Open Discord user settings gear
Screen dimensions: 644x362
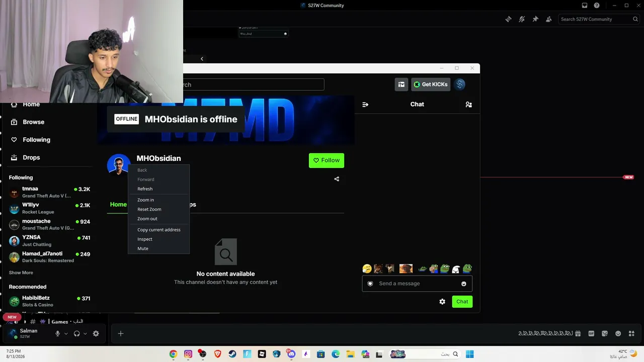pyautogui.click(x=96, y=333)
